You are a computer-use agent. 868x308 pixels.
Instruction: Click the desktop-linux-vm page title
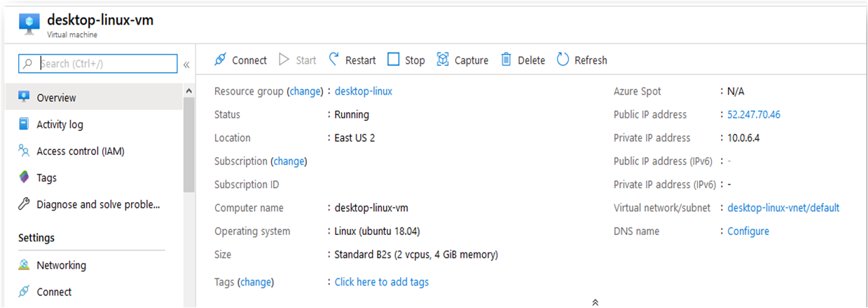100,20
